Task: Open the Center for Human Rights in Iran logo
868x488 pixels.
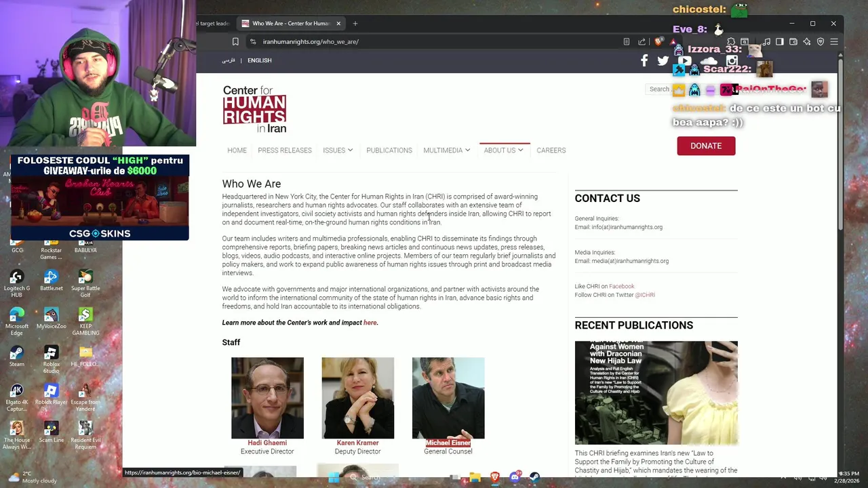Action: [254, 109]
